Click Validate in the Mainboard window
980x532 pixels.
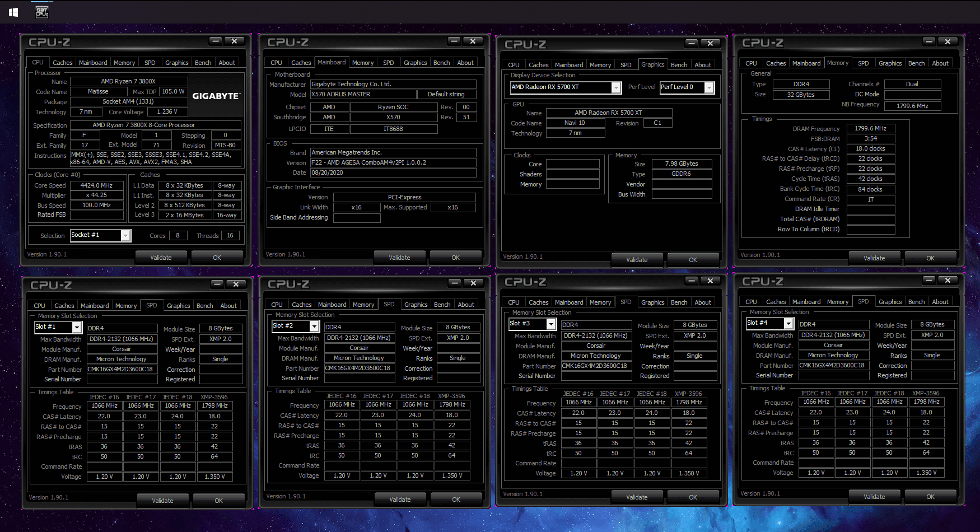[x=400, y=258]
